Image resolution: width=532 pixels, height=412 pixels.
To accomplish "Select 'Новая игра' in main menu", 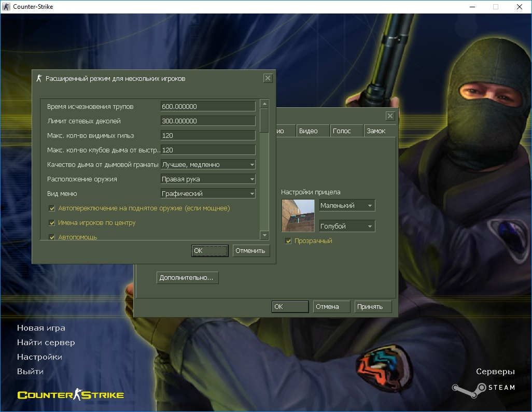I will (x=41, y=328).
